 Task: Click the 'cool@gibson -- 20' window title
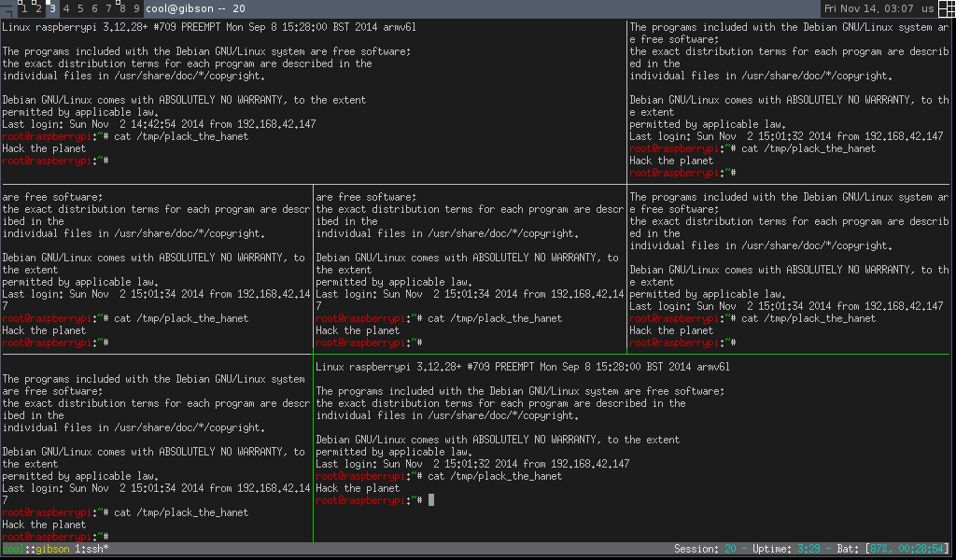point(195,8)
